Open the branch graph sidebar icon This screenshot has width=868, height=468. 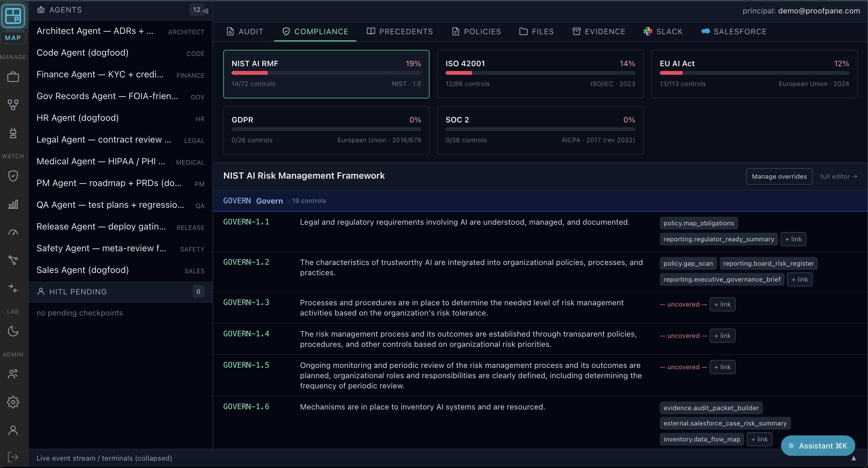[x=13, y=260]
